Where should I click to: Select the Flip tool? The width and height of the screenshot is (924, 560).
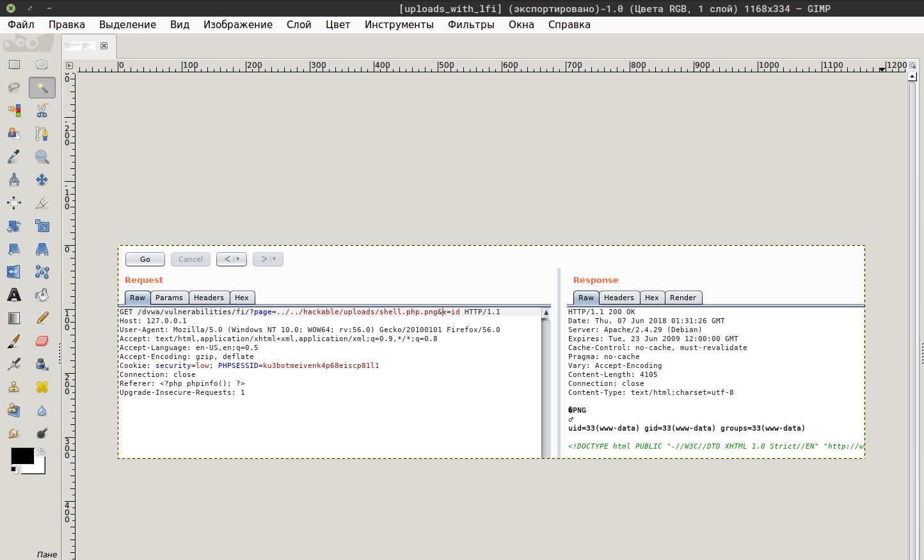pos(14,272)
